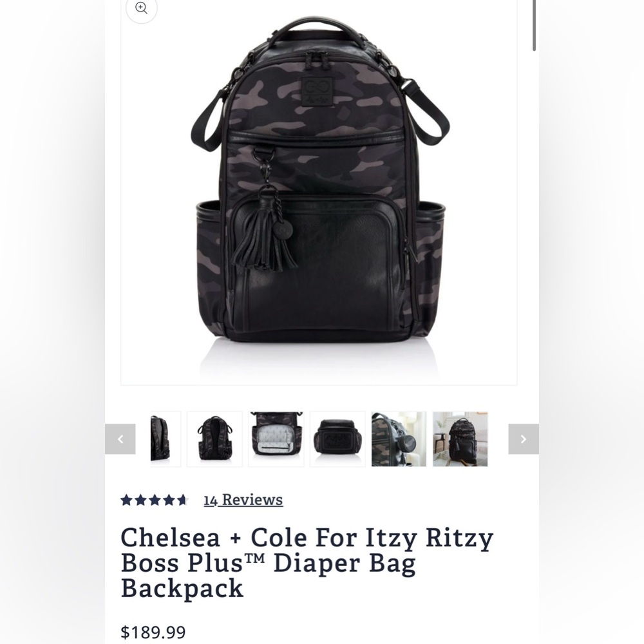Click the main camo backpack product image
644x644 pixels.
point(319,181)
